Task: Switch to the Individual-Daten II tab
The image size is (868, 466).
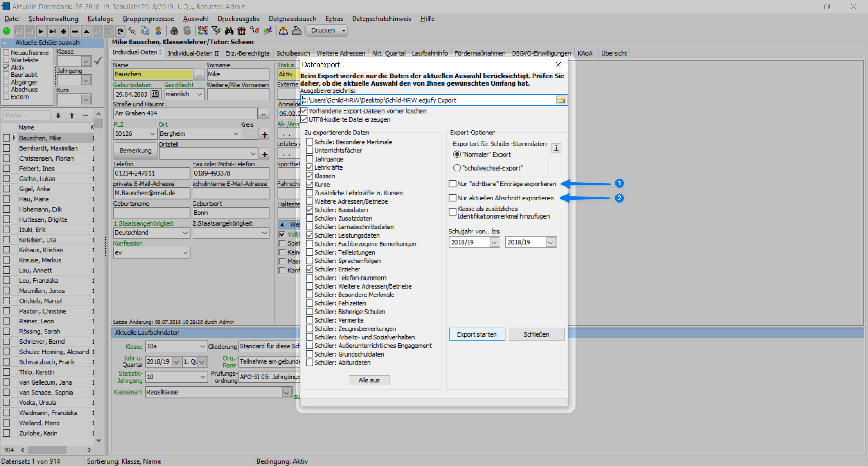Action: 193,52
